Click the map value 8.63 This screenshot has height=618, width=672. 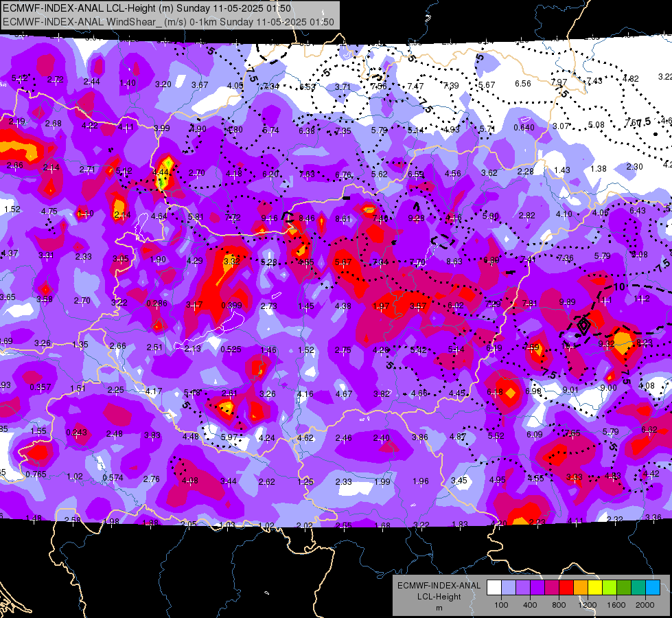[x=454, y=261]
